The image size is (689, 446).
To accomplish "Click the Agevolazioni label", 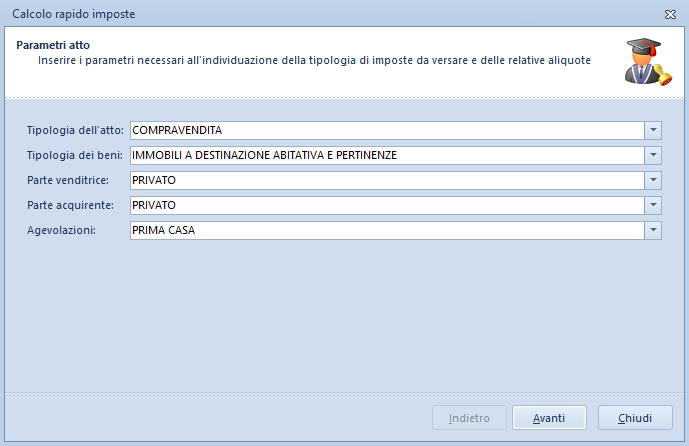I will click(x=63, y=230).
